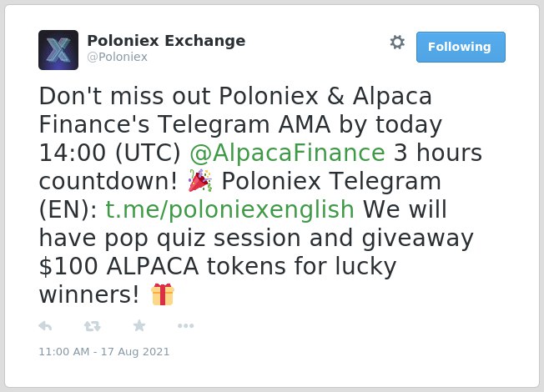The image size is (544, 392).
Task: Click the gift box emoji
Action: click(x=163, y=294)
